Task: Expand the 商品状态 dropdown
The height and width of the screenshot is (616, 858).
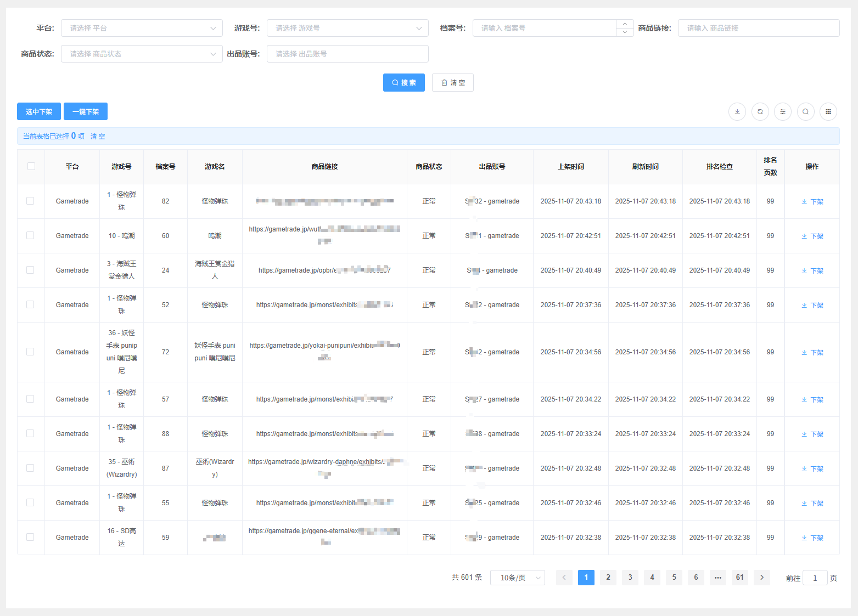Action: click(x=142, y=54)
